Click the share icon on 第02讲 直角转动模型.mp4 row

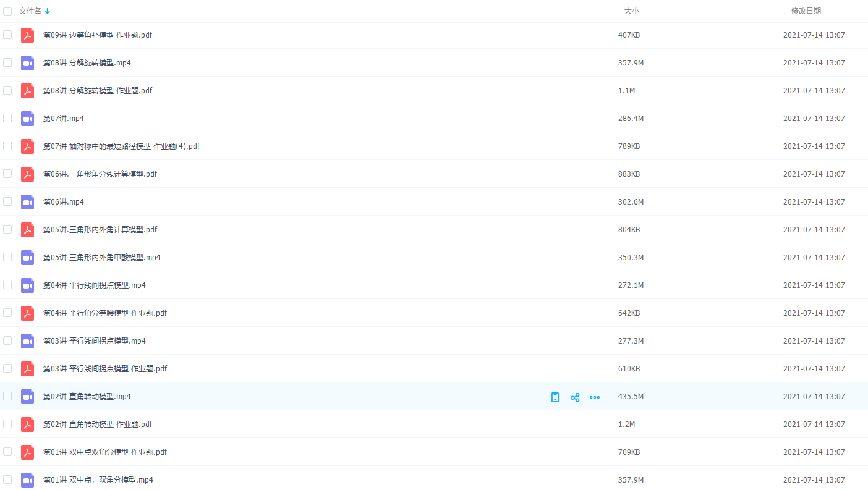pyautogui.click(x=575, y=397)
